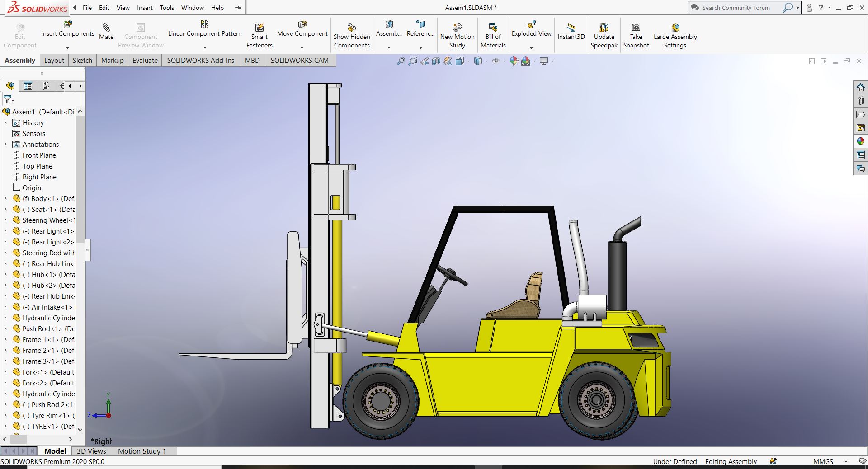Open the ConfigurationManager tab icon
The width and height of the screenshot is (868, 469).
[x=46, y=86]
